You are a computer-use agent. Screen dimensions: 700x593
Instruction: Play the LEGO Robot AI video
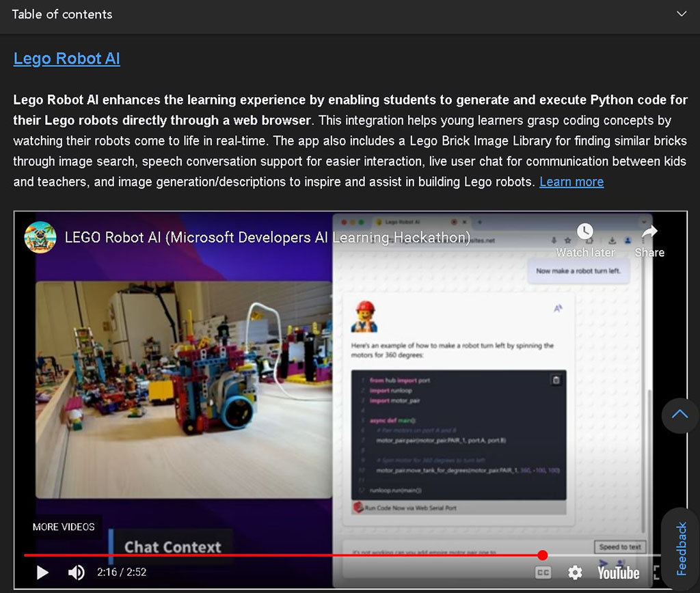click(42, 573)
